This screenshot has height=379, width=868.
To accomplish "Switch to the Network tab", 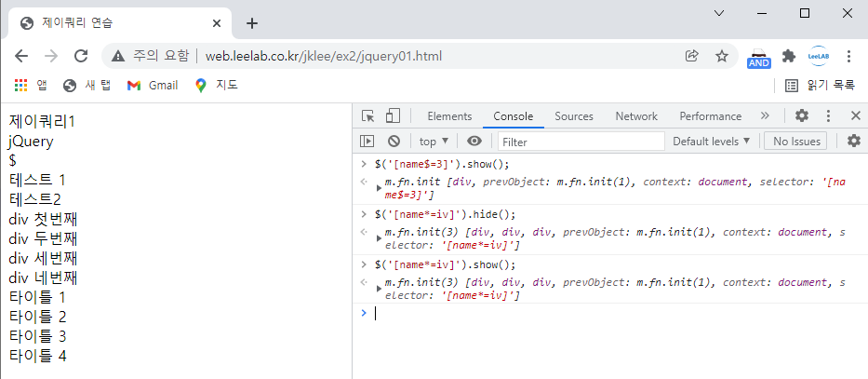I will (636, 116).
